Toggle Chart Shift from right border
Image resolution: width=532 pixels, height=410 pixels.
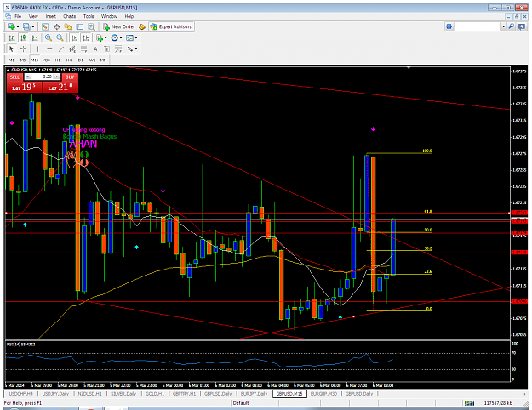86,37
